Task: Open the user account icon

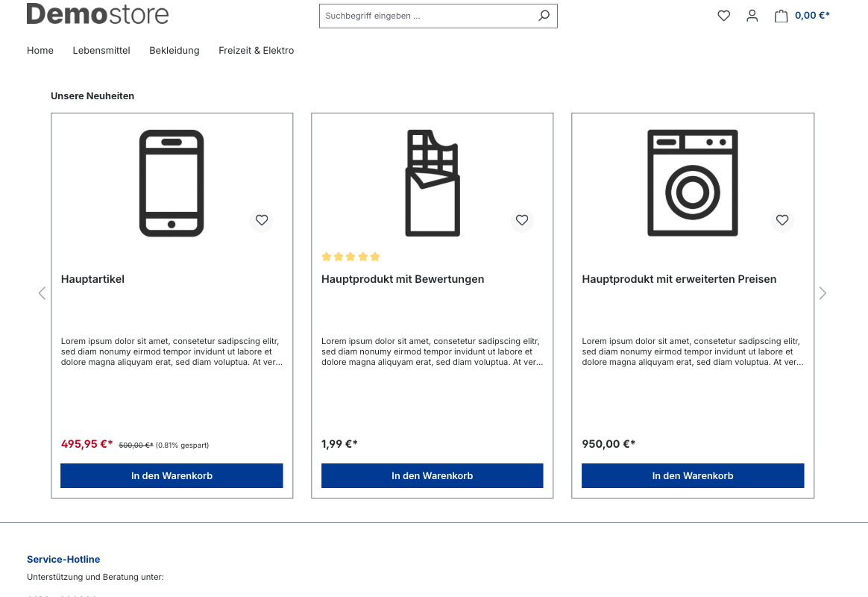Action: pos(752,16)
